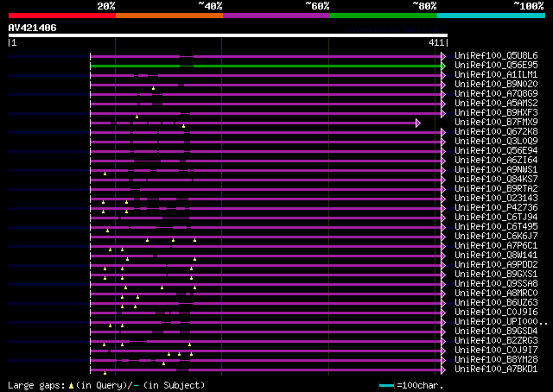Select the UniRef100_Q8W141 label
This screenshot has width=553, height=392.
(x=496, y=256)
